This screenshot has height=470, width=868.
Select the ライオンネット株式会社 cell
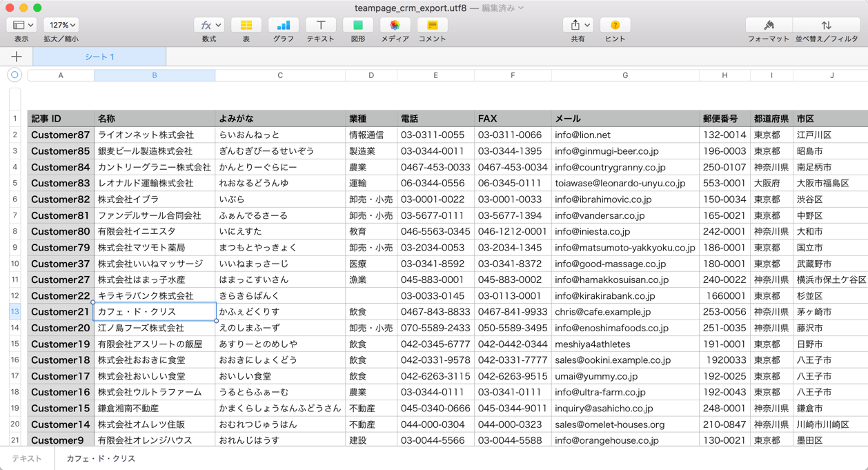tap(155, 135)
